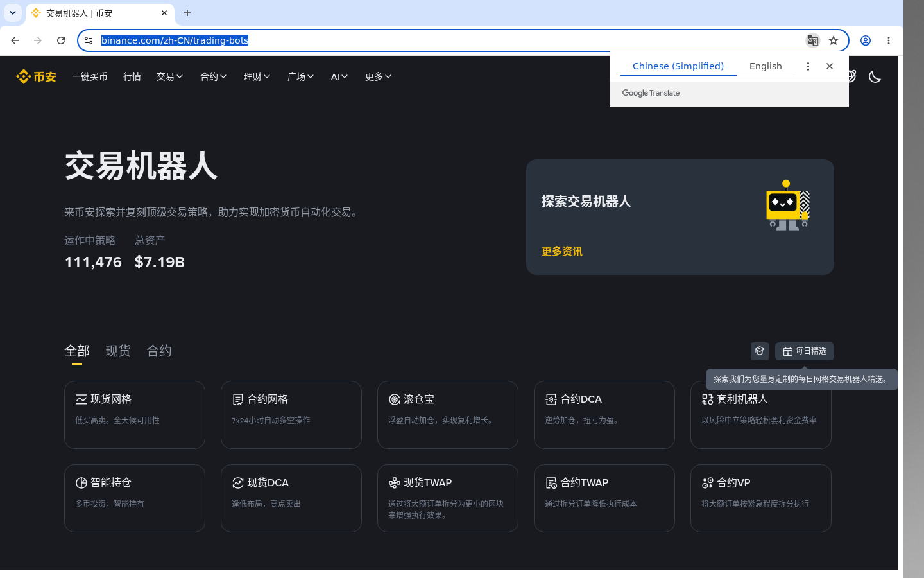Open the 探索交易机器人 card
The width and height of the screenshot is (924, 578).
coord(680,217)
